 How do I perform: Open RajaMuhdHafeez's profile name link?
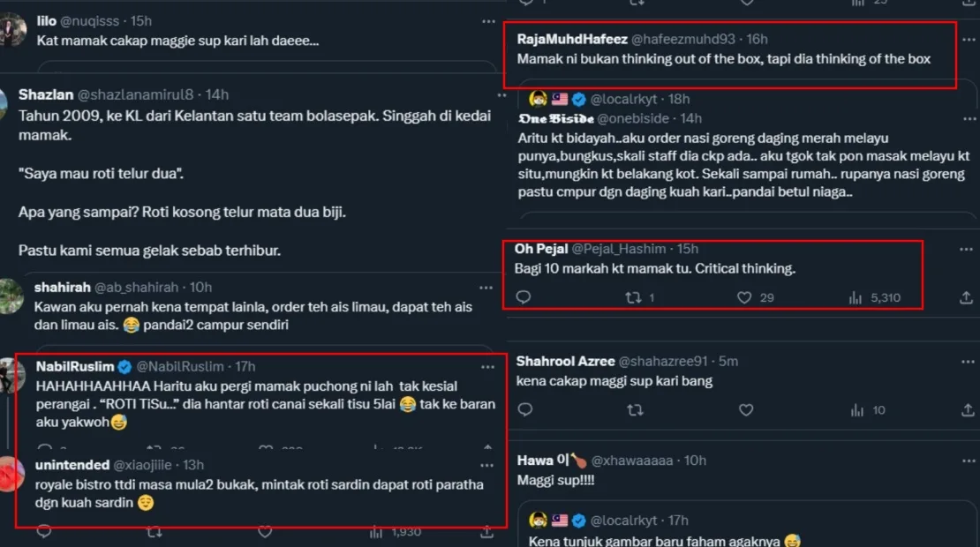point(572,39)
